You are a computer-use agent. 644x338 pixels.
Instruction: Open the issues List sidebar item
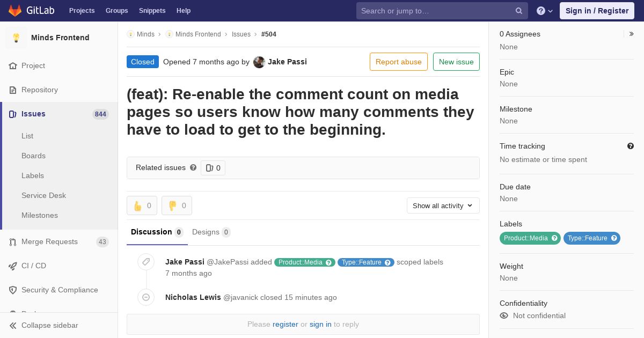pos(27,136)
